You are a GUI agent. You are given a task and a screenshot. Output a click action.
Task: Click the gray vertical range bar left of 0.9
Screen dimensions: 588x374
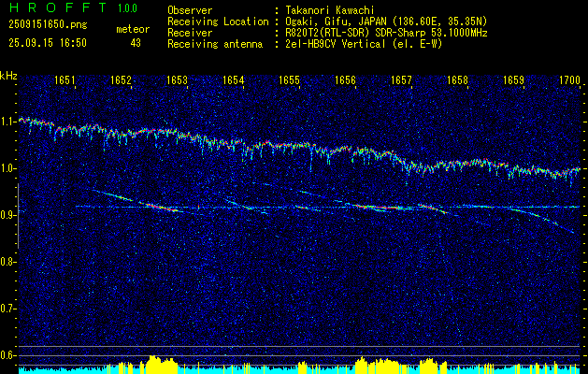tap(18, 216)
